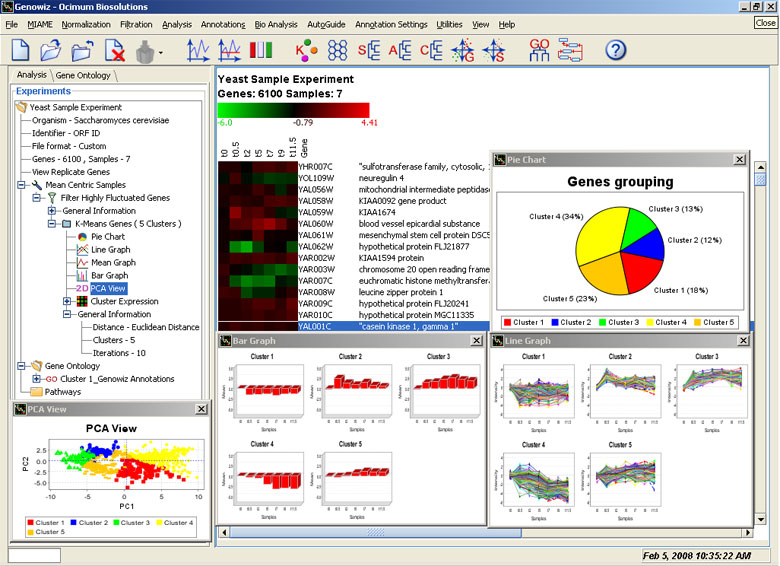Screen dimensions: 780x566
Task: Close the Pie Chart window
Action: [740, 159]
